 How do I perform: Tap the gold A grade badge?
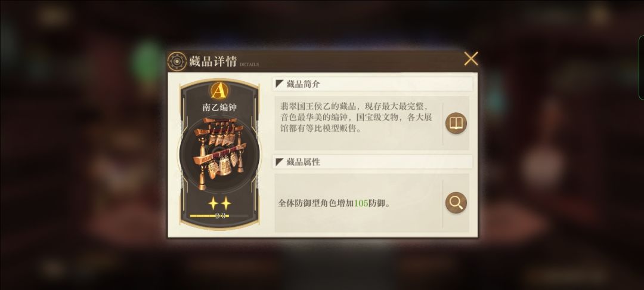[219, 91]
